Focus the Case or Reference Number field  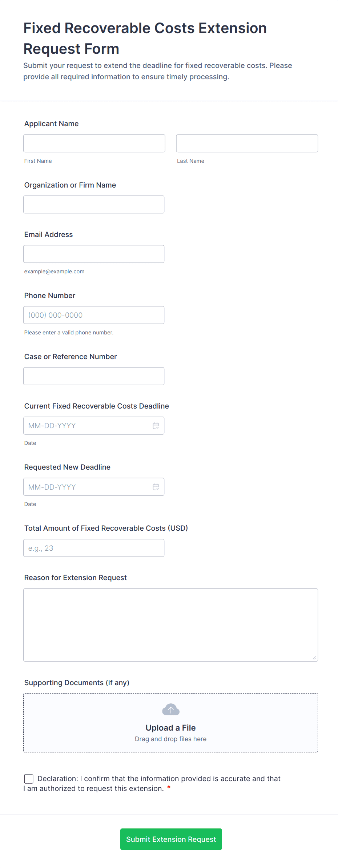(94, 376)
